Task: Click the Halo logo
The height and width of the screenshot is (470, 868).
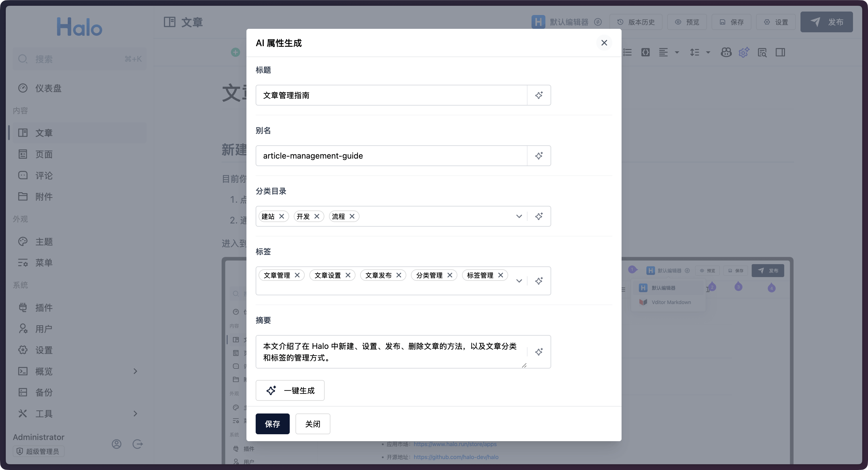Action: click(x=79, y=27)
